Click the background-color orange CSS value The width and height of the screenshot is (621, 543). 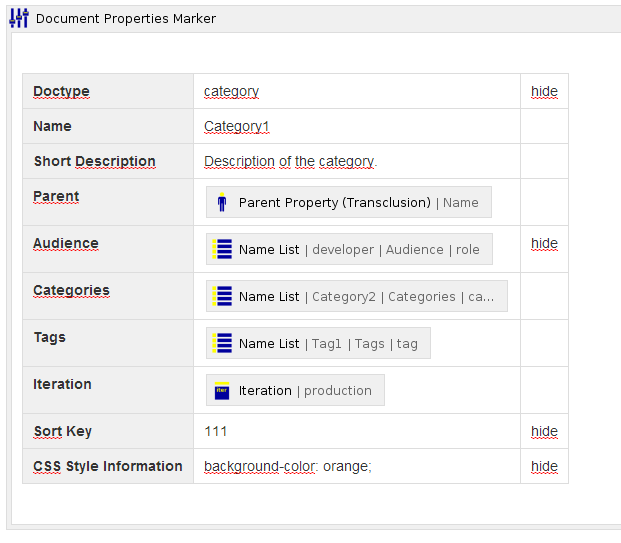click(287, 466)
